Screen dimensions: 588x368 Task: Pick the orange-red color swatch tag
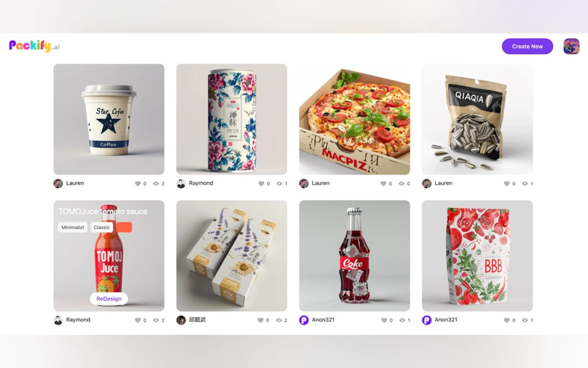[124, 227]
